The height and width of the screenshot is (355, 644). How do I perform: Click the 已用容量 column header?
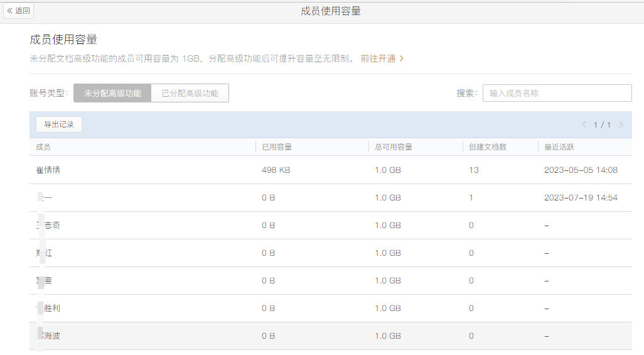click(x=277, y=147)
